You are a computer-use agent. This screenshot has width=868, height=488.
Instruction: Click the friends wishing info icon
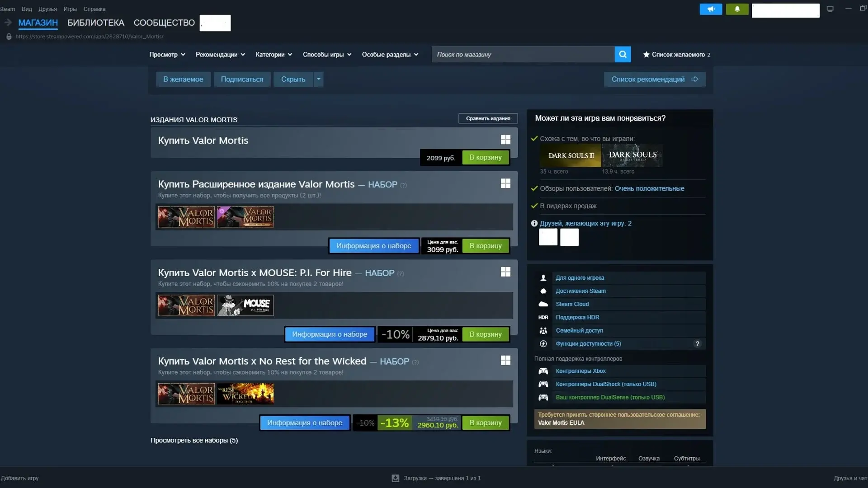coord(534,223)
